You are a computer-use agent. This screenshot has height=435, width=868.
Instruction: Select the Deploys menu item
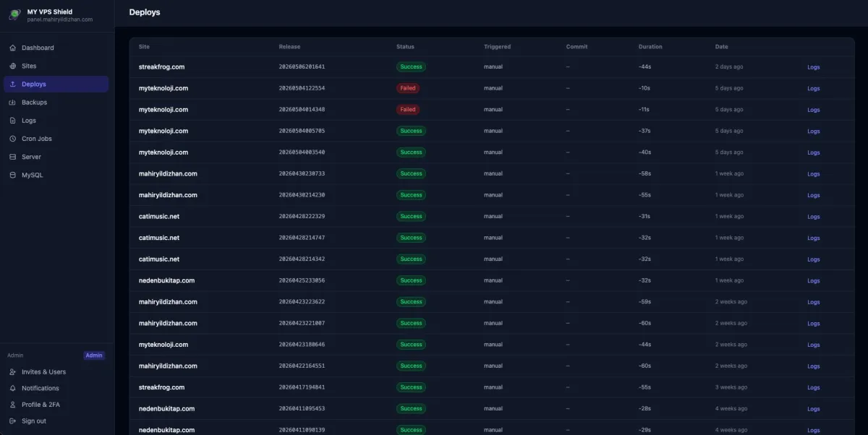click(56, 84)
